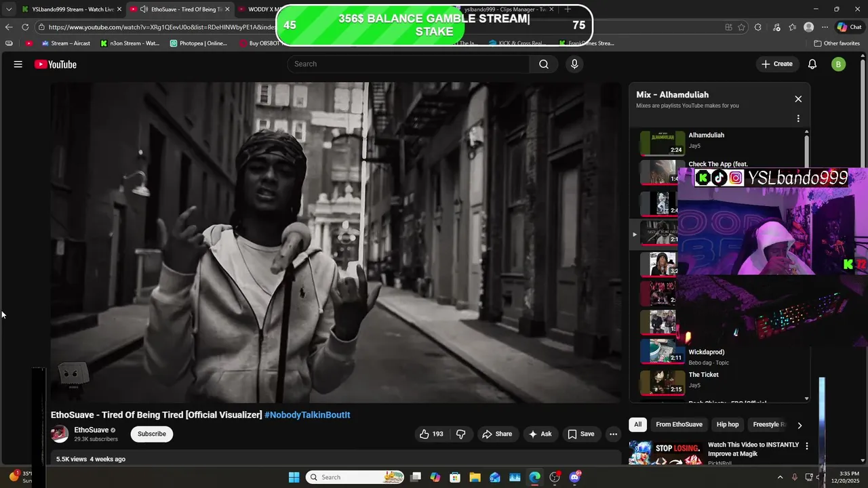
Task: Show more filter chips with right arrow
Action: point(800,425)
